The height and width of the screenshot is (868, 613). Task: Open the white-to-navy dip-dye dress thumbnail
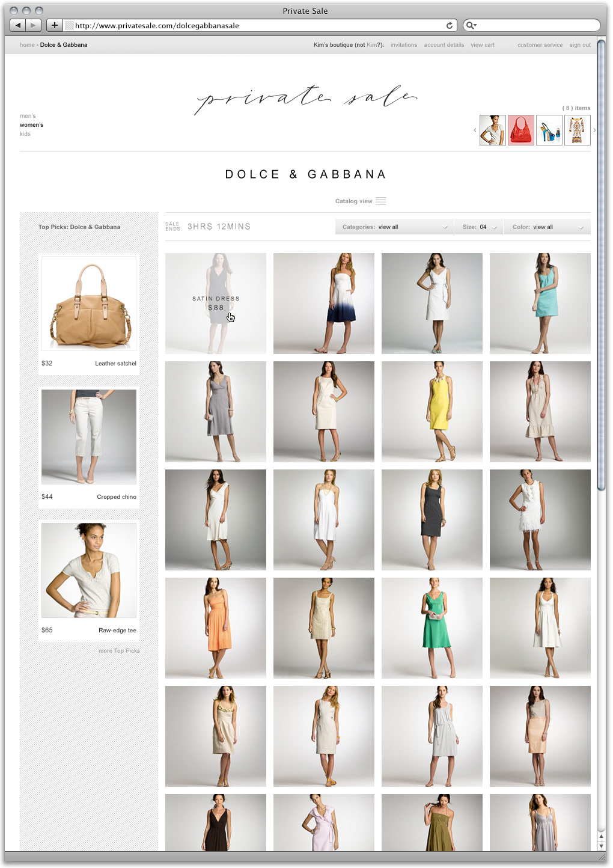tap(324, 304)
